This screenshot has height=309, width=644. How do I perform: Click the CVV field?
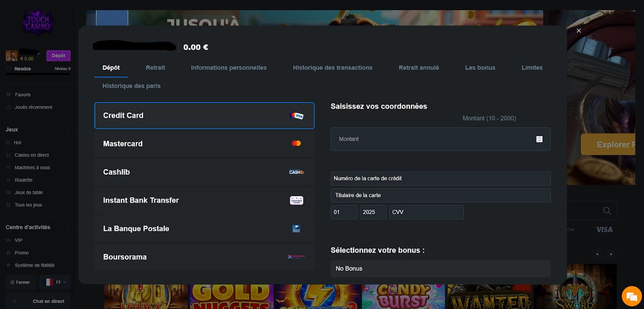pyautogui.click(x=426, y=212)
